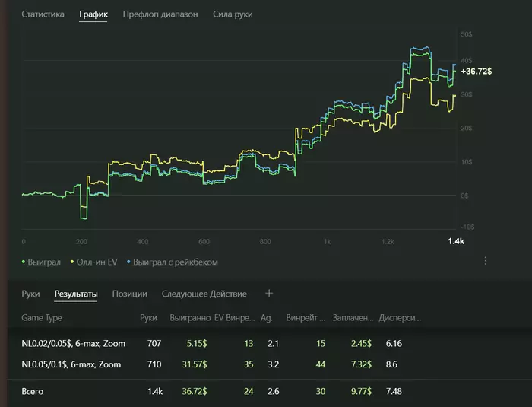Click the +36.72$ value label on graph
The height and width of the screenshot is (407, 532).
pyautogui.click(x=477, y=71)
